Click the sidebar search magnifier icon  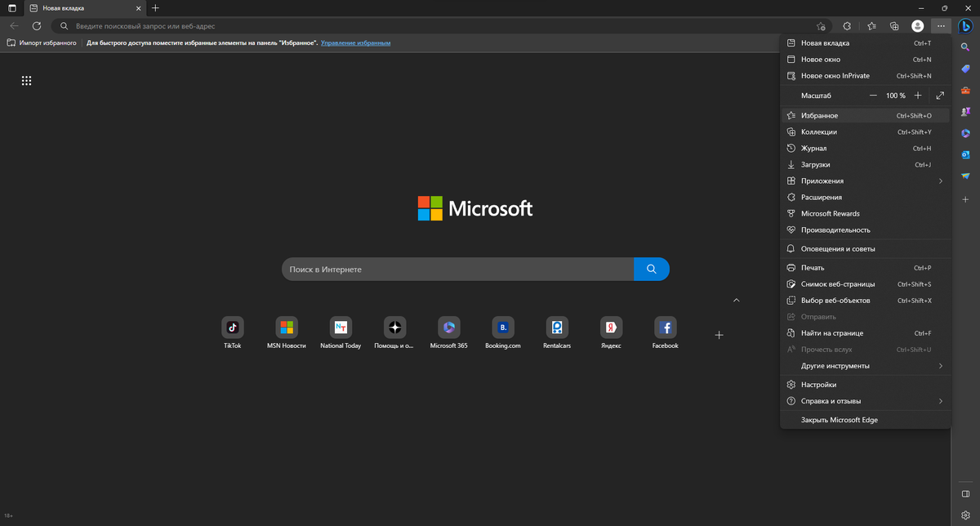point(964,47)
